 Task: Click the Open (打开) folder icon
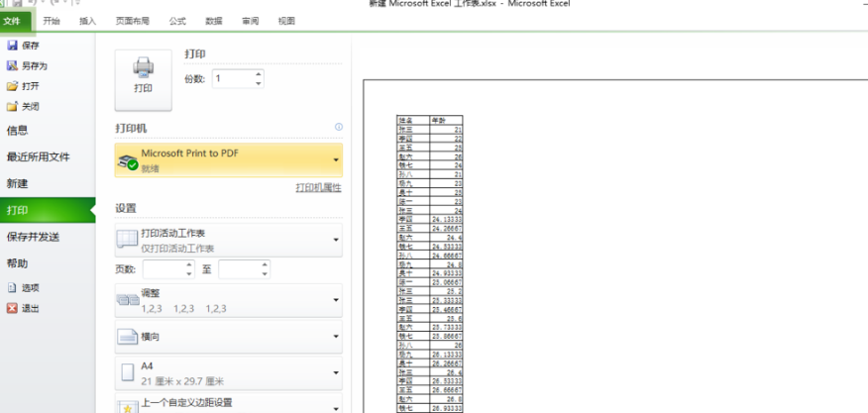tap(13, 86)
